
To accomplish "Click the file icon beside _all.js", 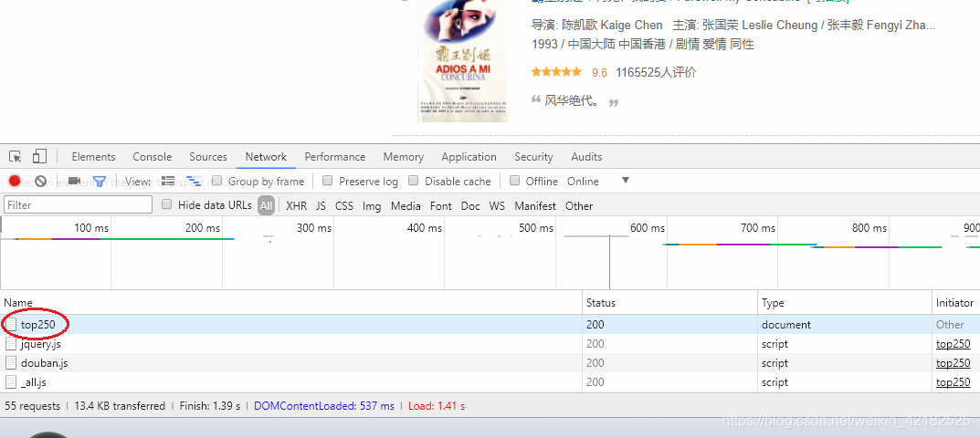I will pyautogui.click(x=11, y=381).
